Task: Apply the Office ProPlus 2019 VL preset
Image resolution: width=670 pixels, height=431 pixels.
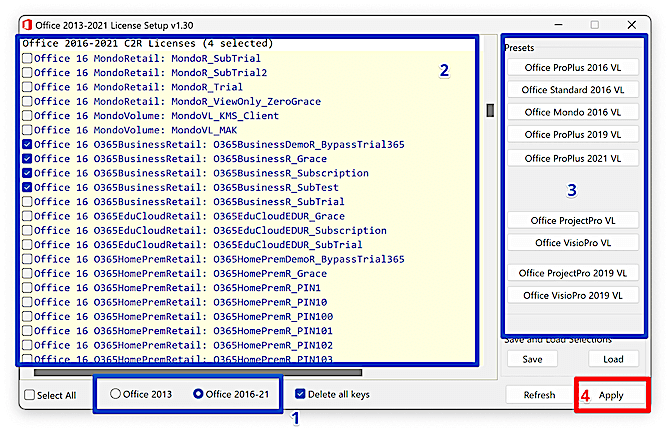Action: click(573, 134)
